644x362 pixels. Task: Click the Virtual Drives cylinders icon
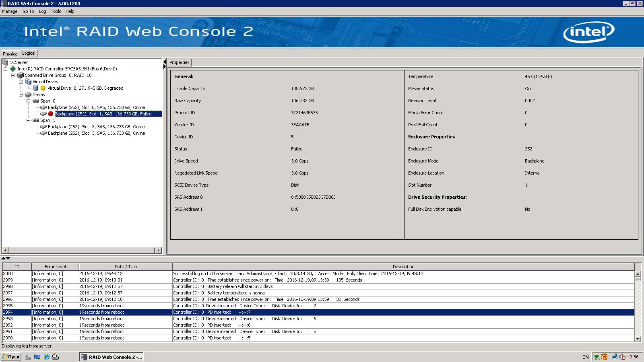click(x=28, y=82)
